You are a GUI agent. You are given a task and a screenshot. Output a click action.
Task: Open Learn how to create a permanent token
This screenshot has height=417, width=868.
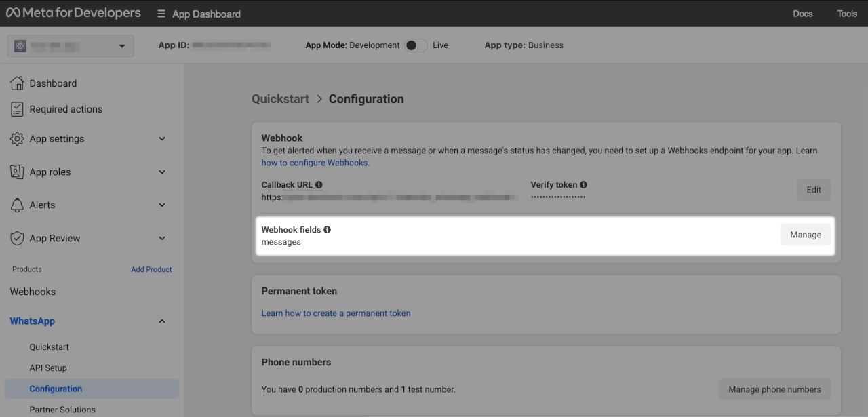pos(336,313)
